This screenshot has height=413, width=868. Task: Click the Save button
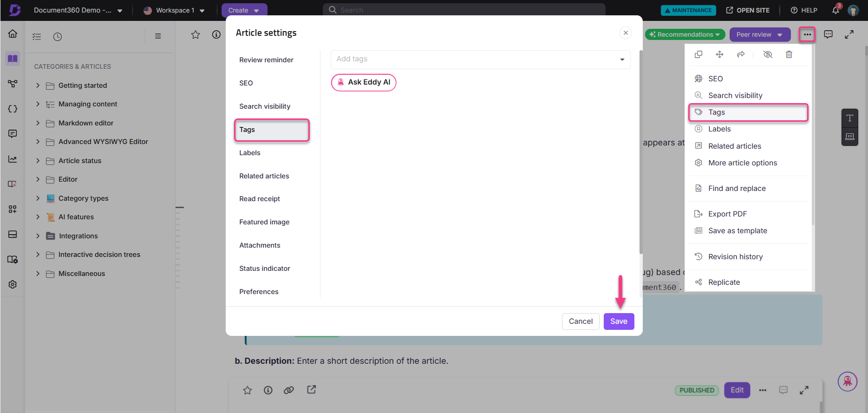click(619, 321)
